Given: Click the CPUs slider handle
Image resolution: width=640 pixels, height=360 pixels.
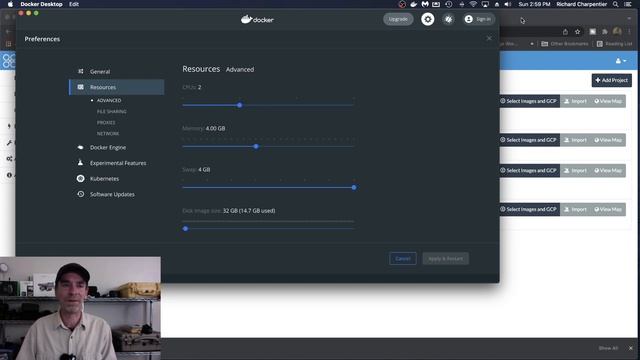Looking at the screenshot, I should [x=240, y=105].
